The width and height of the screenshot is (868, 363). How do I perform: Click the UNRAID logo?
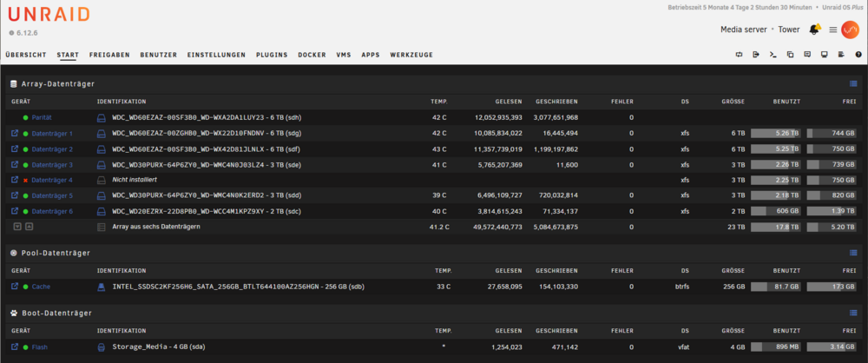click(x=49, y=14)
